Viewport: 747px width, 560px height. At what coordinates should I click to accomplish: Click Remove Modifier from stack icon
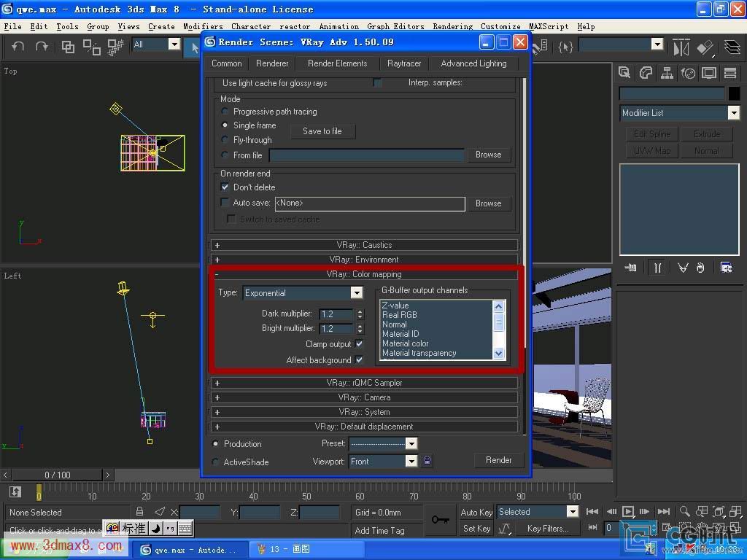(x=700, y=268)
